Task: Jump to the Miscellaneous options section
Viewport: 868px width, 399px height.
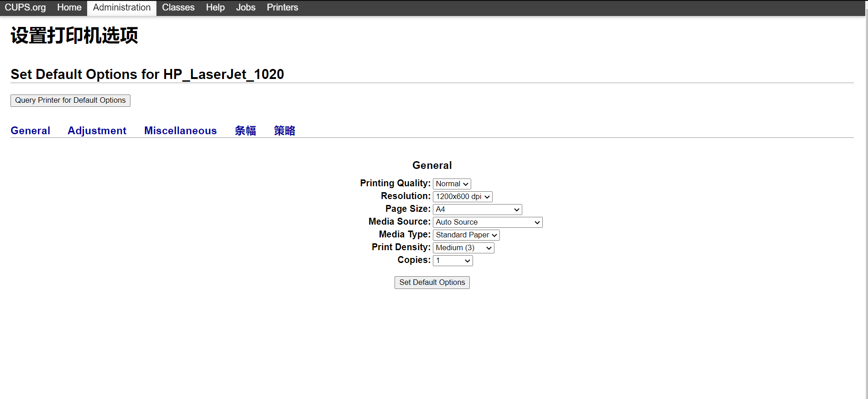Action: pos(181,131)
